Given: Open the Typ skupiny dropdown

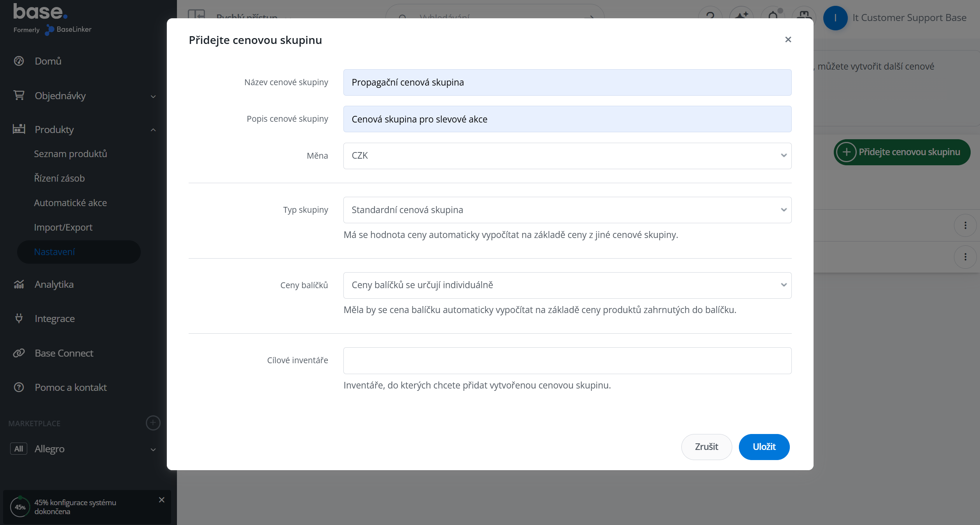Looking at the screenshot, I should click(567, 210).
